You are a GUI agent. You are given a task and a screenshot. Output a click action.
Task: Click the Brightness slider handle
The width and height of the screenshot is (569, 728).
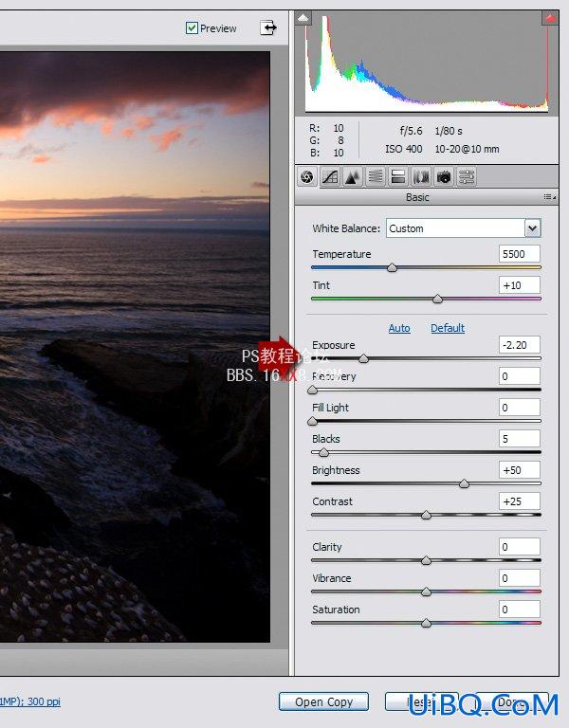[464, 483]
